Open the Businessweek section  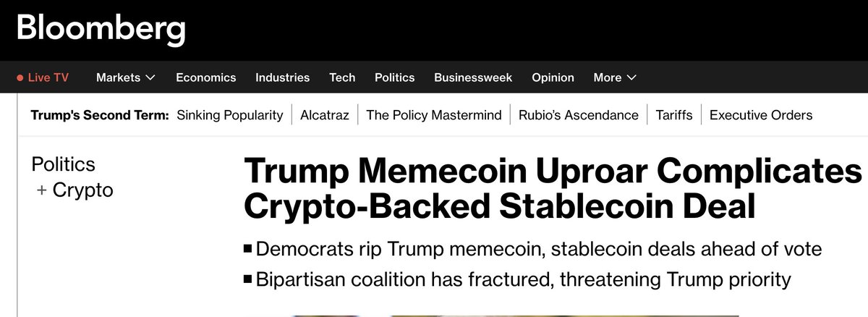click(x=473, y=77)
